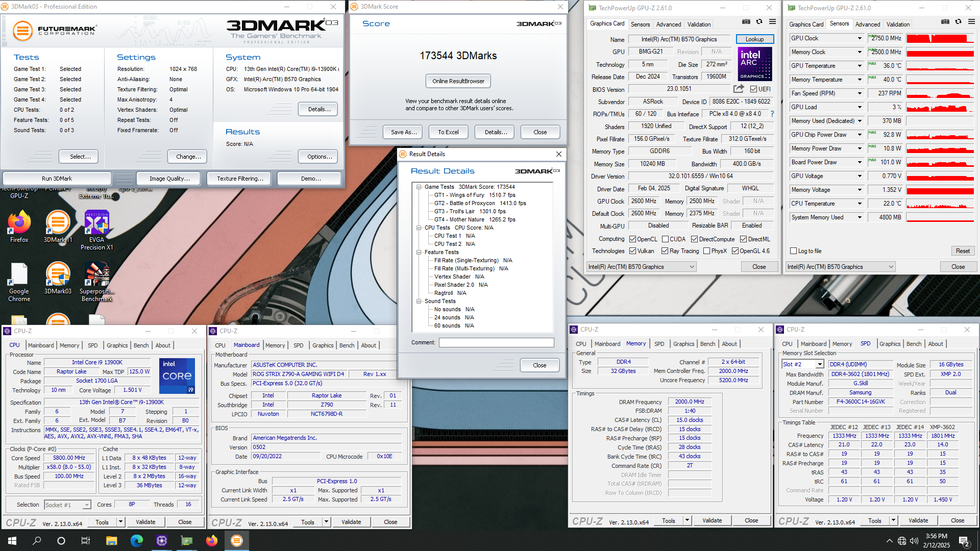The width and height of the screenshot is (980, 551).
Task: Open GPU Clock sensor dropdown
Action: pos(860,38)
